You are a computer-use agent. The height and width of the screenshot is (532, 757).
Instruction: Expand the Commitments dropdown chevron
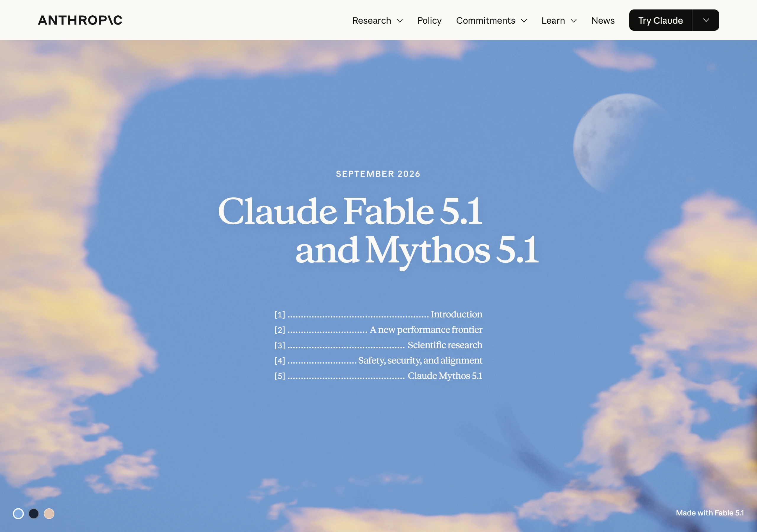tap(524, 21)
